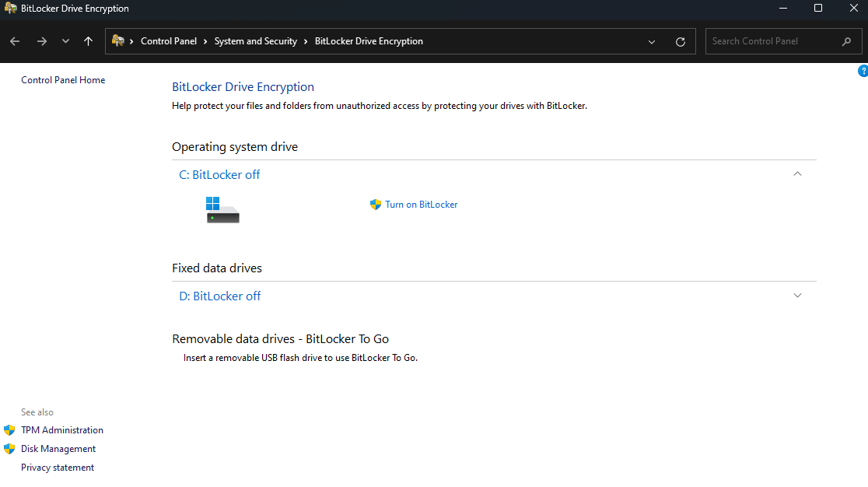Click the 'Operating system drive' heading
868x487 pixels.
tap(235, 147)
